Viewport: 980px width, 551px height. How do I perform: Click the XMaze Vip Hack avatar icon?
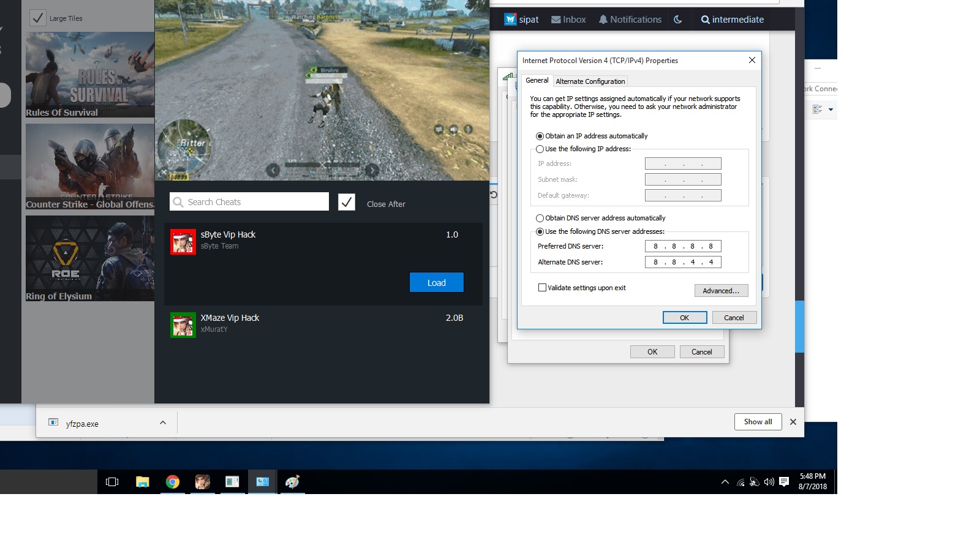pyautogui.click(x=183, y=325)
